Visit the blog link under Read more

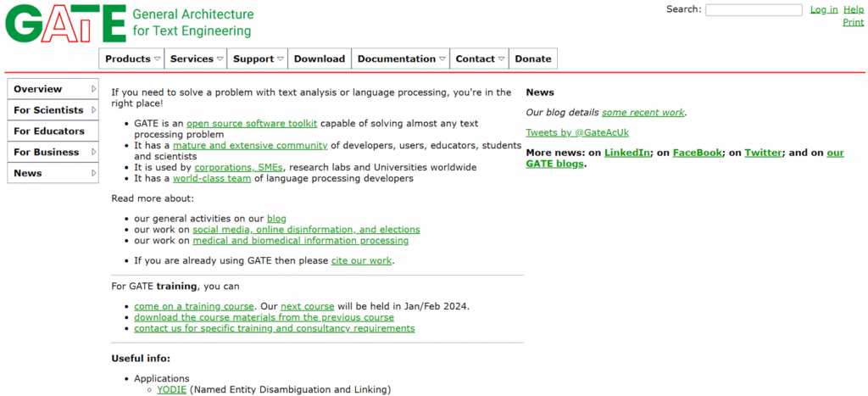(276, 219)
